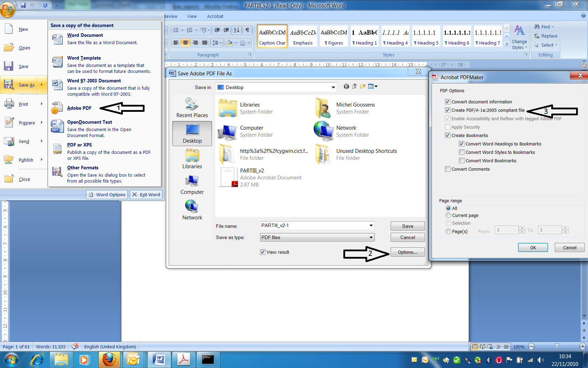Viewport: 588px width, 368px height.
Task: Toggle Create Bookmarks checkbox
Action: (x=447, y=135)
